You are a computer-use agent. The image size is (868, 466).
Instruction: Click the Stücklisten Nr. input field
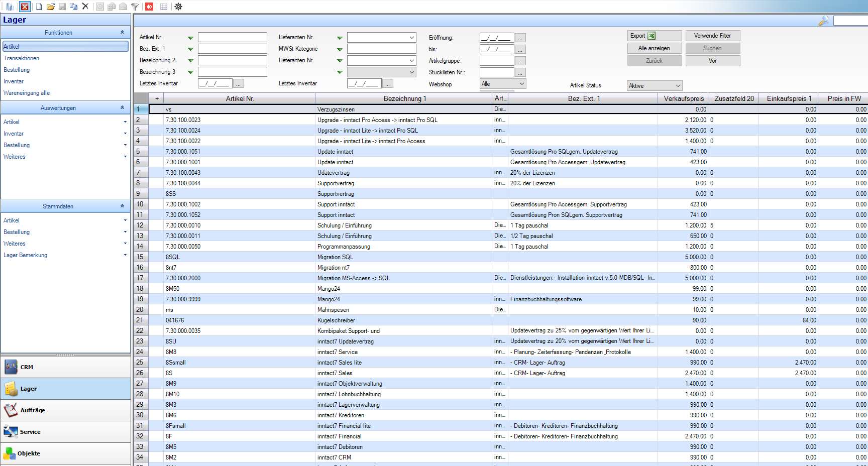coord(497,72)
